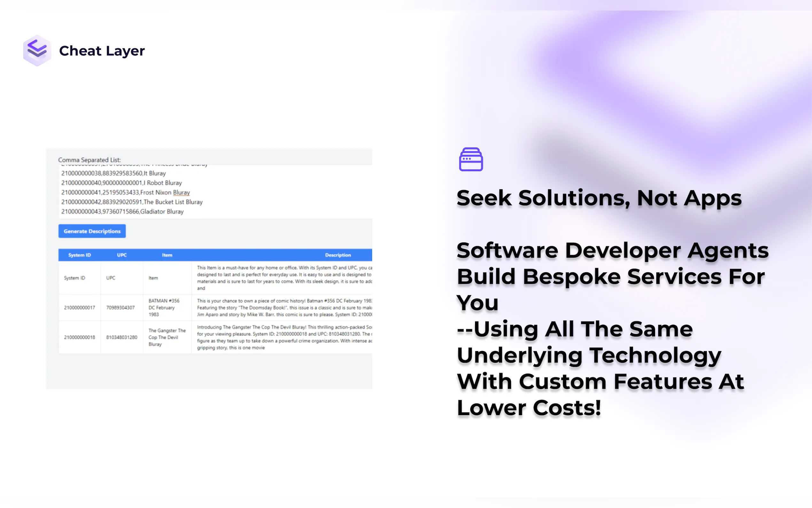Click UPC cell 70989304307
The height and width of the screenshot is (508, 812).
pos(120,308)
